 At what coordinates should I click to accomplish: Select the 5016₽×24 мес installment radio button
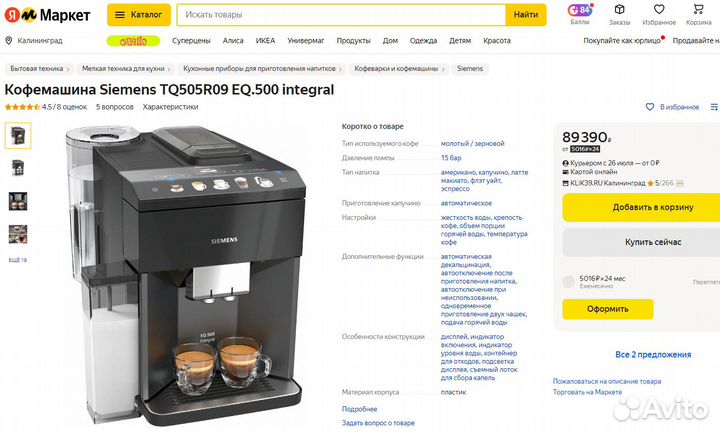pos(568,282)
